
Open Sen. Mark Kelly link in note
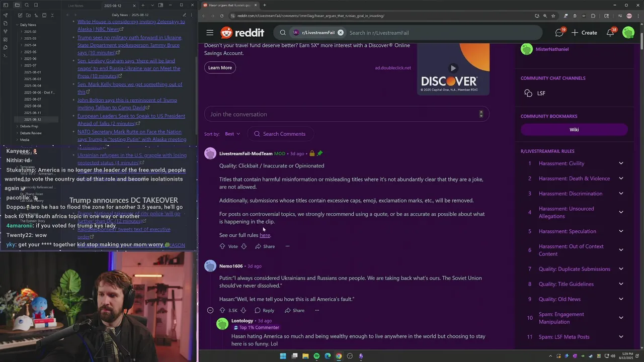coord(130,88)
